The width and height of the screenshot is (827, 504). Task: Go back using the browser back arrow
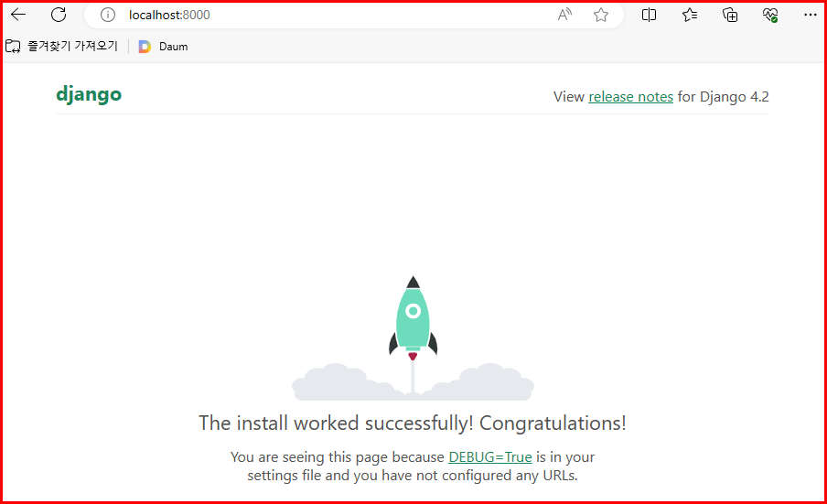click(x=18, y=15)
